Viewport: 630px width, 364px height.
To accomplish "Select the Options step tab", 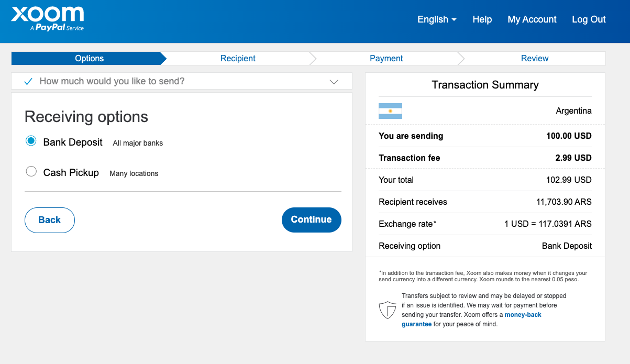I will pyautogui.click(x=89, y=58).
